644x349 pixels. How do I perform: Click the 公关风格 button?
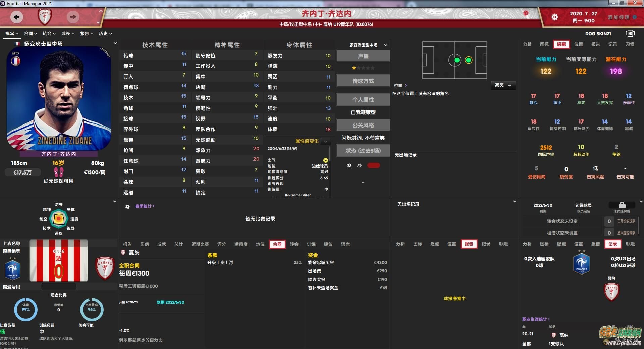coord(363,125)
